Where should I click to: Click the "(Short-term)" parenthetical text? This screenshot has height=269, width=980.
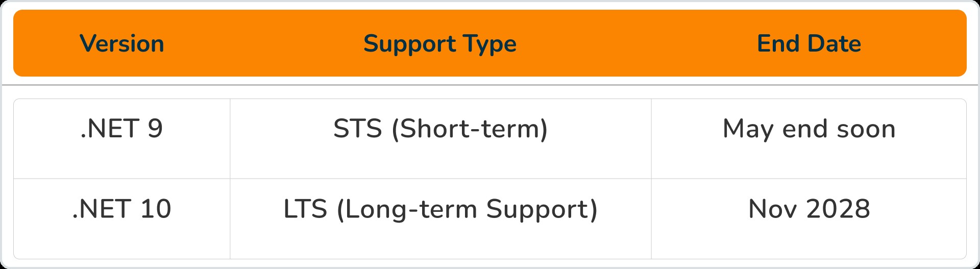click(470, 129)
